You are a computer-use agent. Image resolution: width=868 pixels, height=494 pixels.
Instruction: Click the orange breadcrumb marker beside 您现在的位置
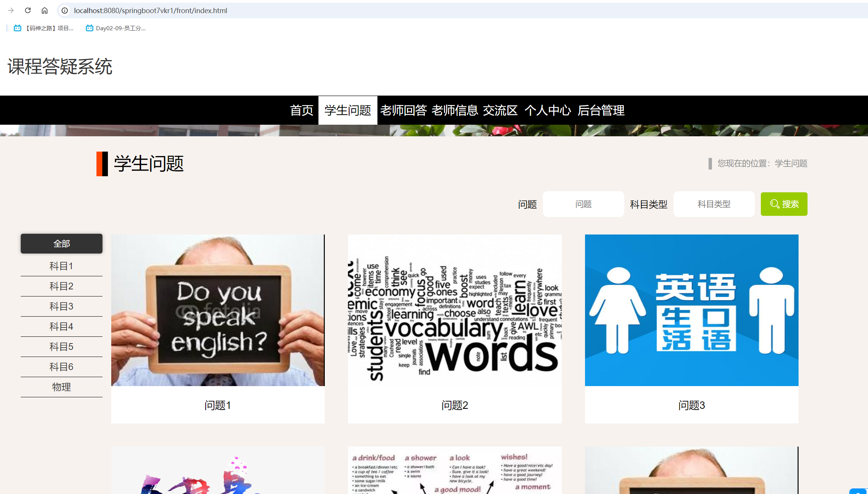[x=710, y=163]
